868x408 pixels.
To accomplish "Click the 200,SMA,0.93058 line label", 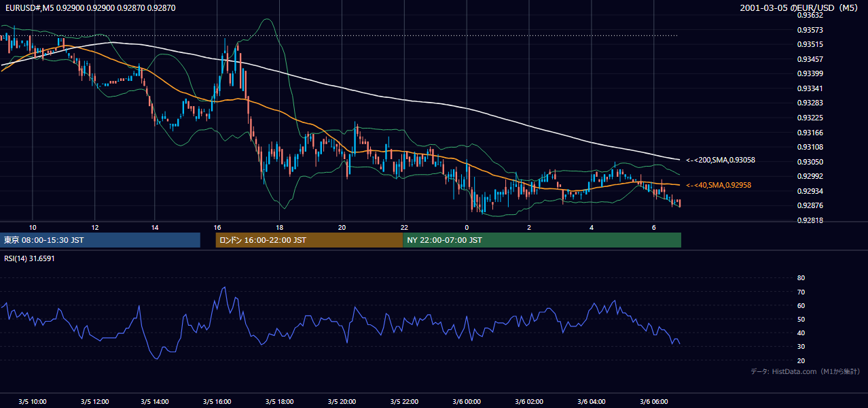I will 721,160.
